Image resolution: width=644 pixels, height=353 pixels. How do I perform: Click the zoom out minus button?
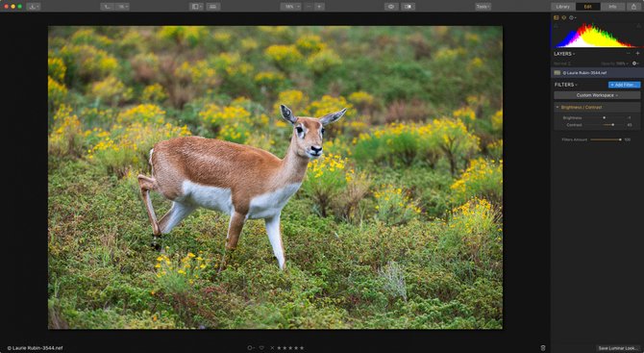310,7
